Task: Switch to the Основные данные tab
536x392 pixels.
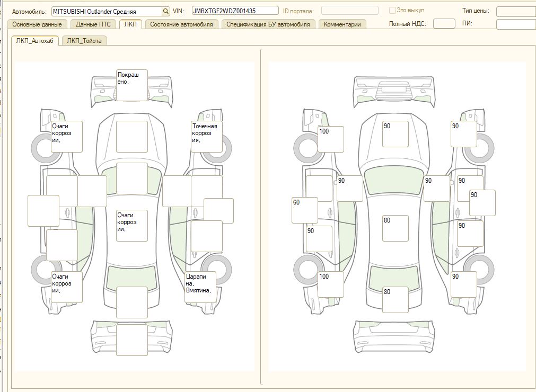Action: click(37, 24)
